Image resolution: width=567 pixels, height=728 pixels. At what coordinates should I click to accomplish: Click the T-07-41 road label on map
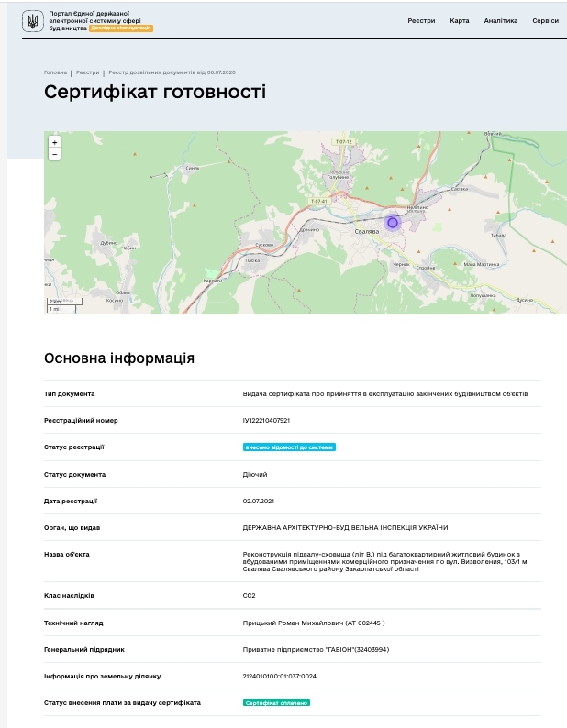pyautogui.click(x=318, y=201)
